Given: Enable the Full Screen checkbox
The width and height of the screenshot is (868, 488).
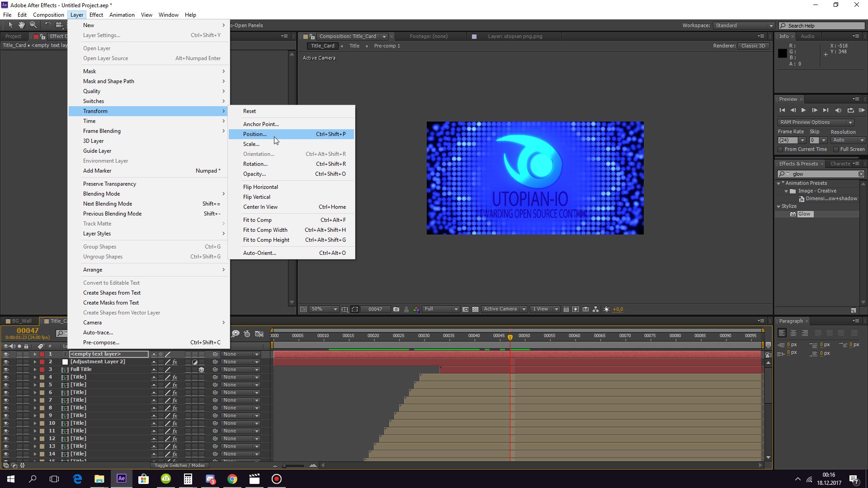Looking at the screenshot, I should pos(836,150).
